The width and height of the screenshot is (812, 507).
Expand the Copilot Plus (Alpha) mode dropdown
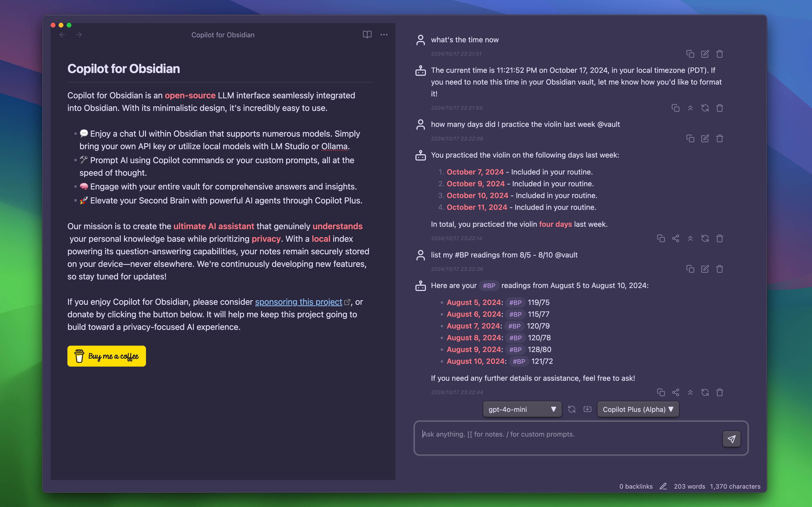[638, 409]
